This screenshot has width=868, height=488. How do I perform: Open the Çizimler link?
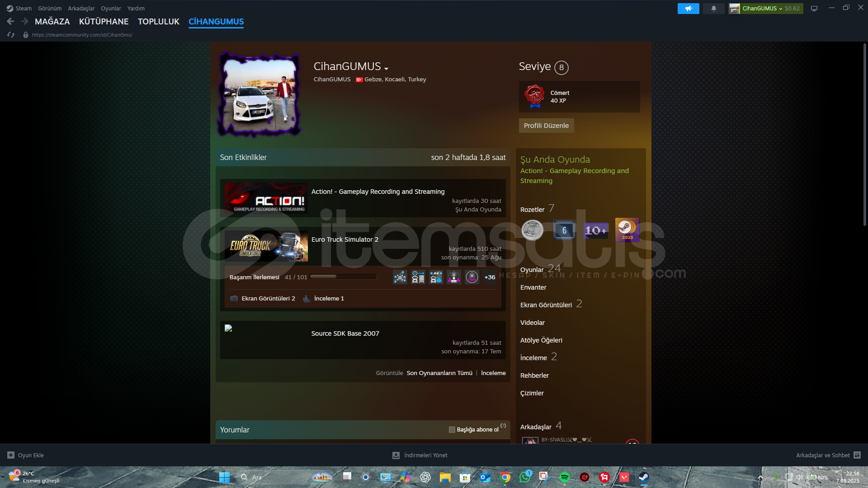pyautogui.click(x=532, y=393)
